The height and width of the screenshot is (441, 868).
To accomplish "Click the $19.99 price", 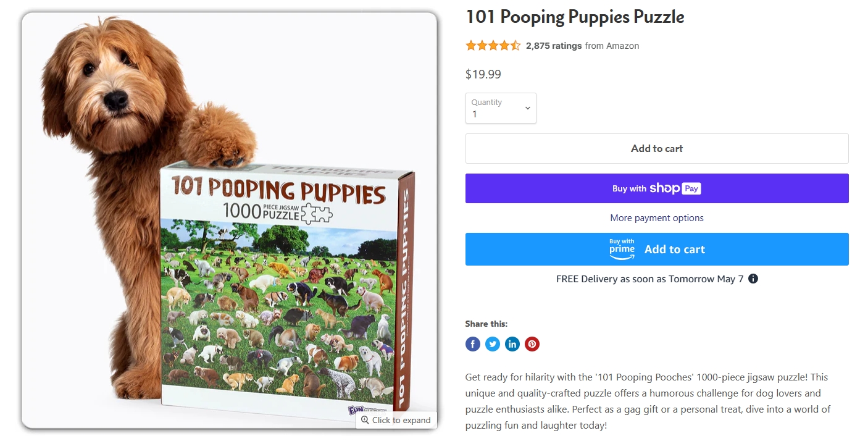I will (483, 74).
